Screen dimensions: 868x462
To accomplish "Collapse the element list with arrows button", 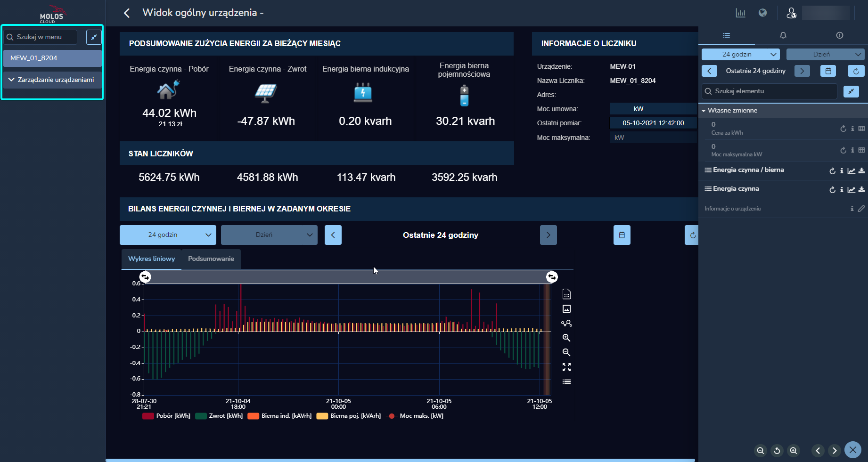I will (x=851, y=91).
